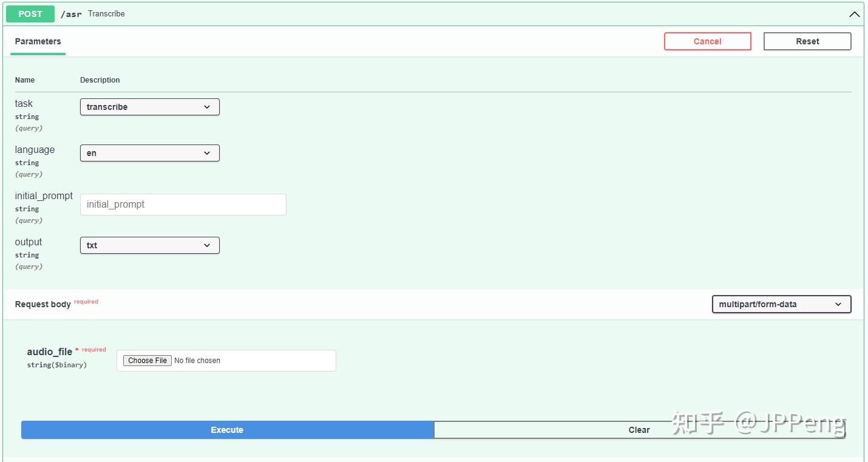Click the POST method badge
This screenshot has height=462, width=868.
30,13
